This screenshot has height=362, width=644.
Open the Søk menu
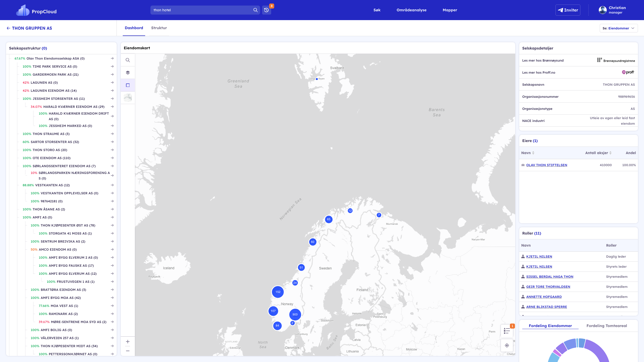point(377,10)
